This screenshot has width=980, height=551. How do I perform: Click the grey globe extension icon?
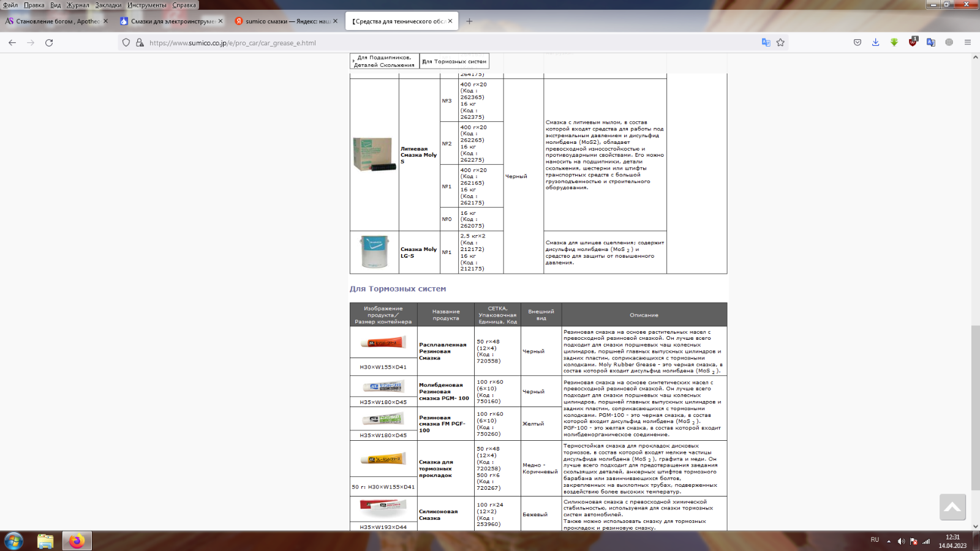point(949,43)
